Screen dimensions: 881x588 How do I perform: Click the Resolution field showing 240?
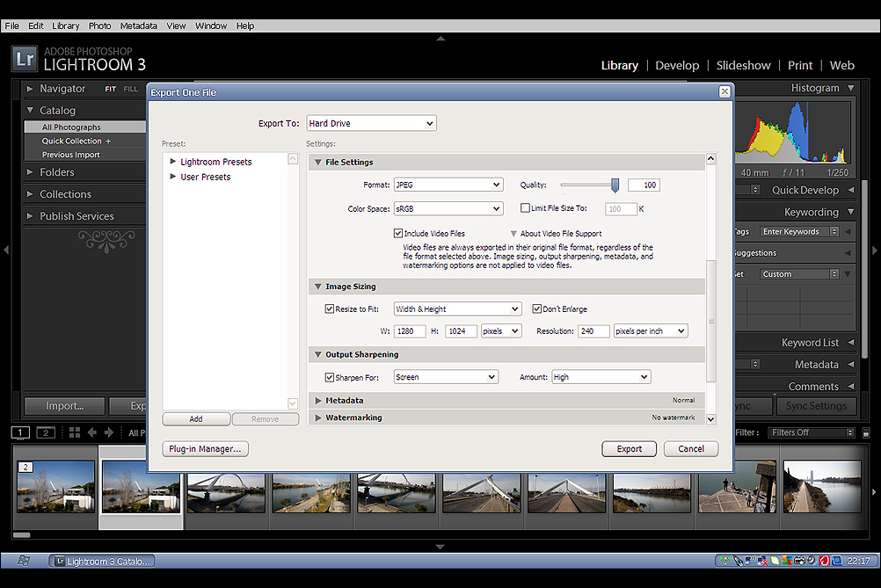coord(593,331)
